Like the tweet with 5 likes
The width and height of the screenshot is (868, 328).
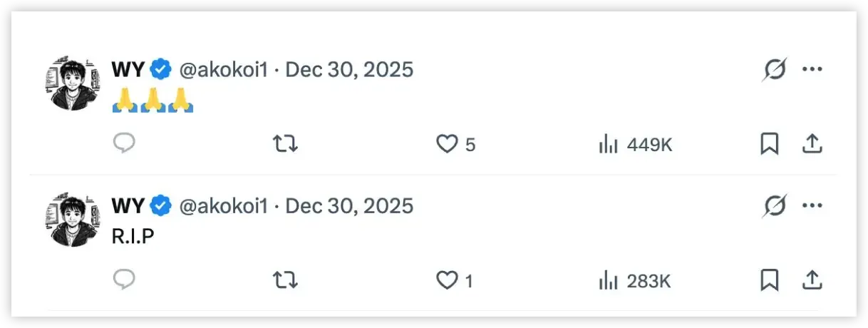pos(447,145)
